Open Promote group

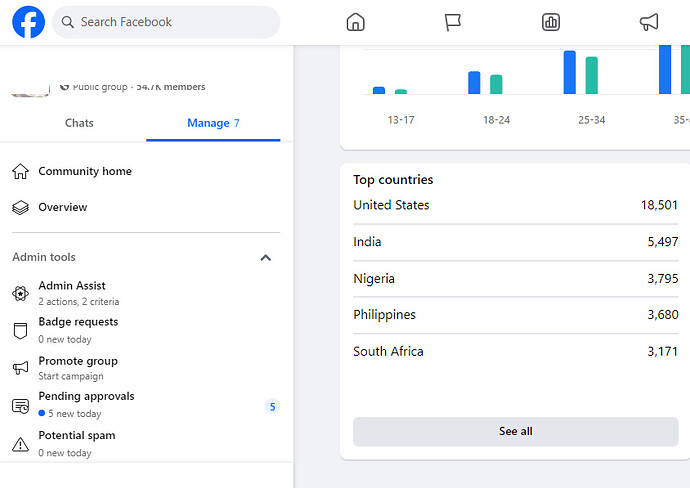(146, 368)
